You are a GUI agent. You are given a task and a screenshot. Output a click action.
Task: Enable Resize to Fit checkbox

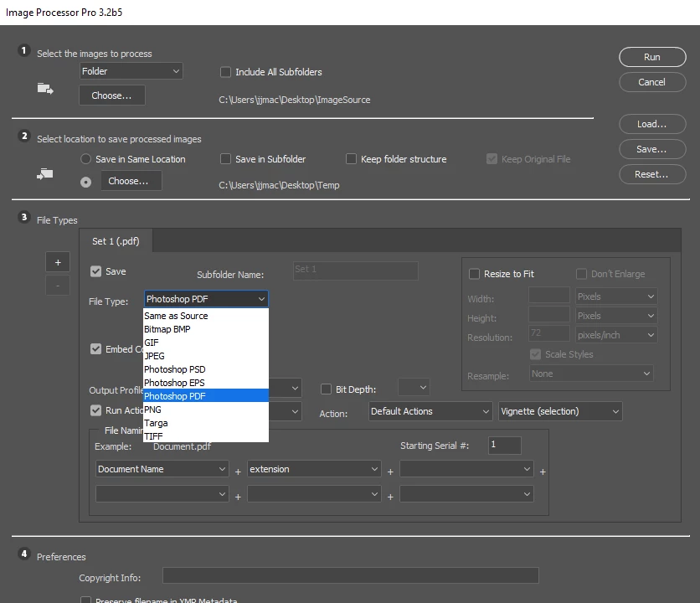(x=474, y=274)
